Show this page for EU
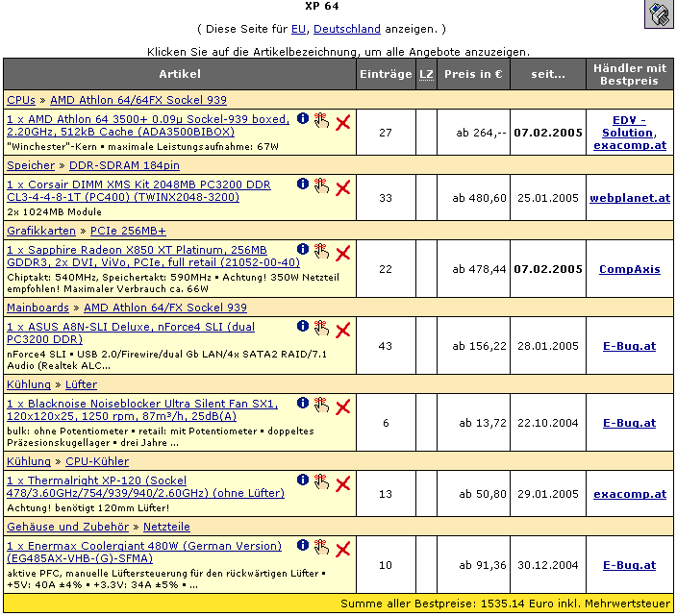The height and width of the screenshot is (616, 677). 298,29
